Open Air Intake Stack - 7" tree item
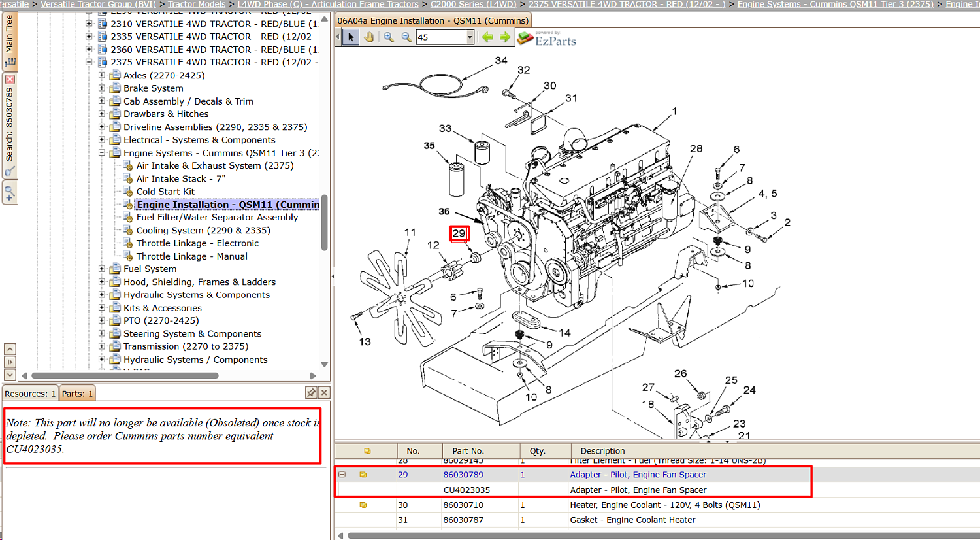Screen dimensions: 980x540 click(180, 178)
